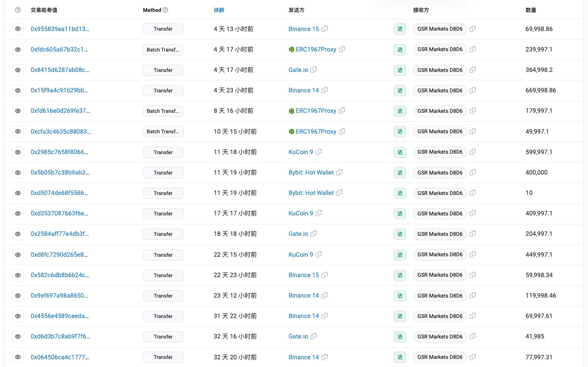Click the GSR Markets D8D6 tag in the 364,998.2 row
The image size is (588, 367).
pos(440,70)
